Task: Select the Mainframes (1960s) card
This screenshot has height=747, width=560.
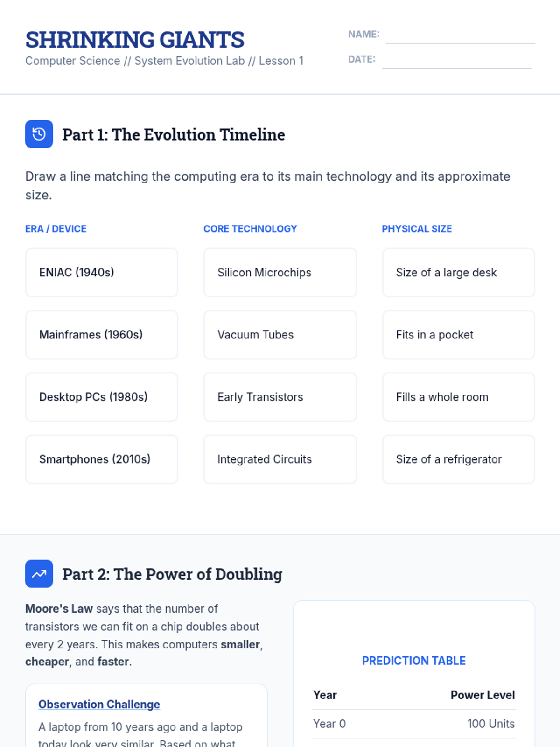Action: 102,335
